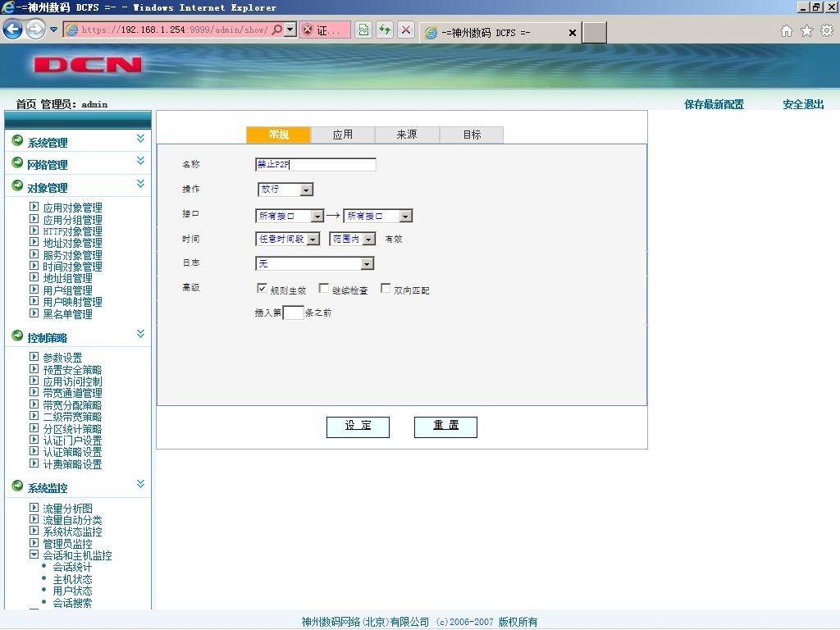This screenshot has width=840, height=630.
Task: Click the browser address bar URL
Action: coord(174,30)
